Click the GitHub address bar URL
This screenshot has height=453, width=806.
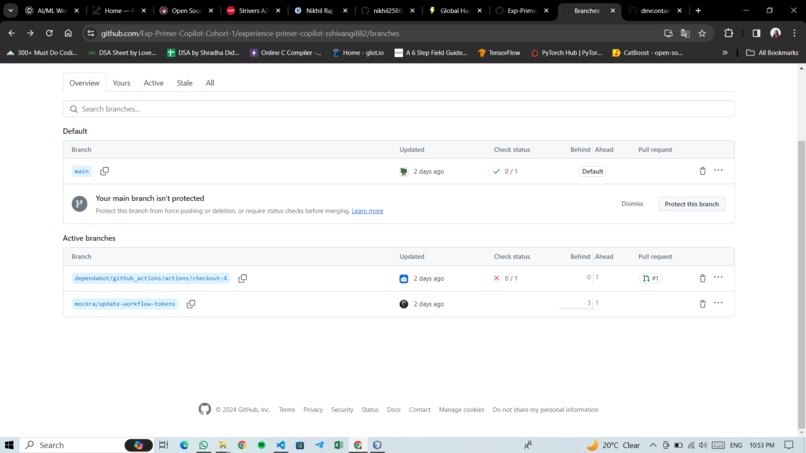coord(250,33)
